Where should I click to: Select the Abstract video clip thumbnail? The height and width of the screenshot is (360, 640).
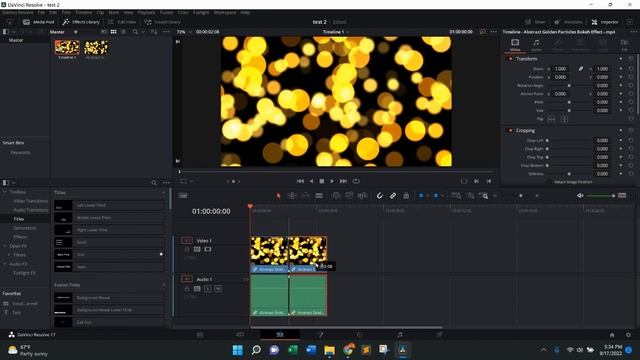pos(96,48)
